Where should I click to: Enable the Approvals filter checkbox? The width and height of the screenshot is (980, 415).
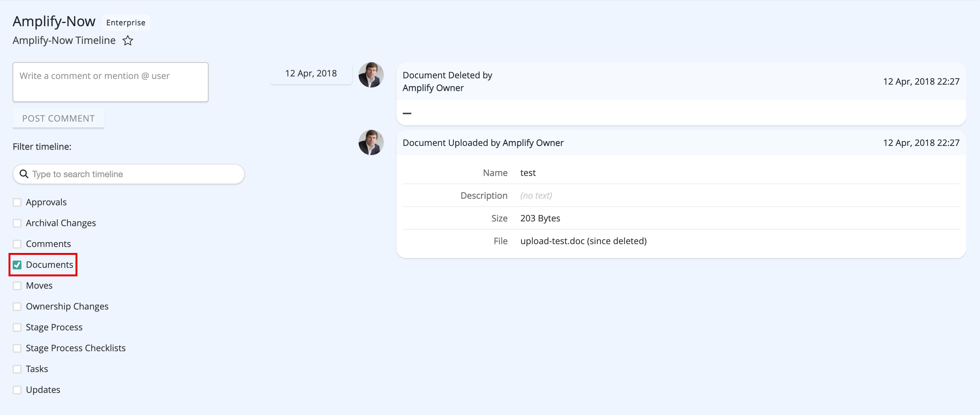[17, 202]
